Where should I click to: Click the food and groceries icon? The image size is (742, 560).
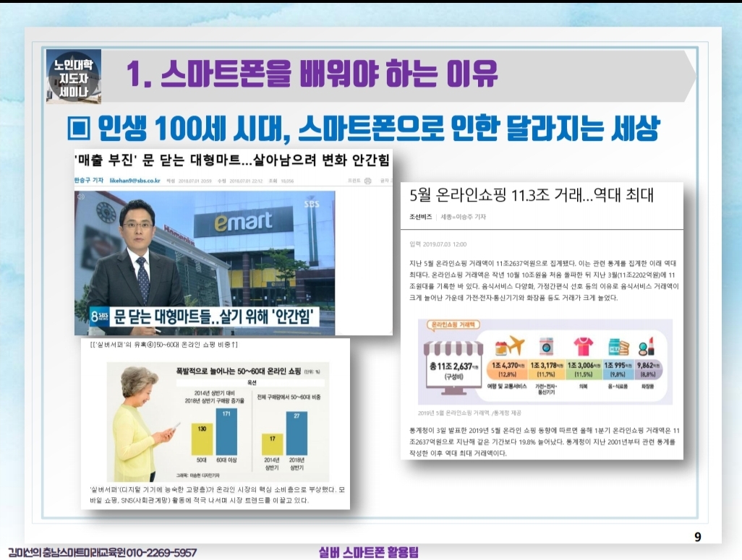coord(618,347)
